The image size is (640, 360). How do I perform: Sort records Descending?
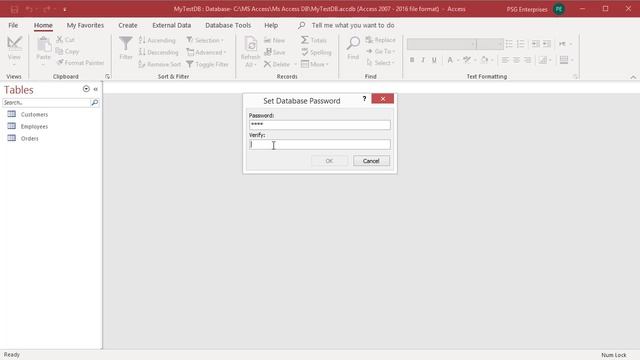158,52
